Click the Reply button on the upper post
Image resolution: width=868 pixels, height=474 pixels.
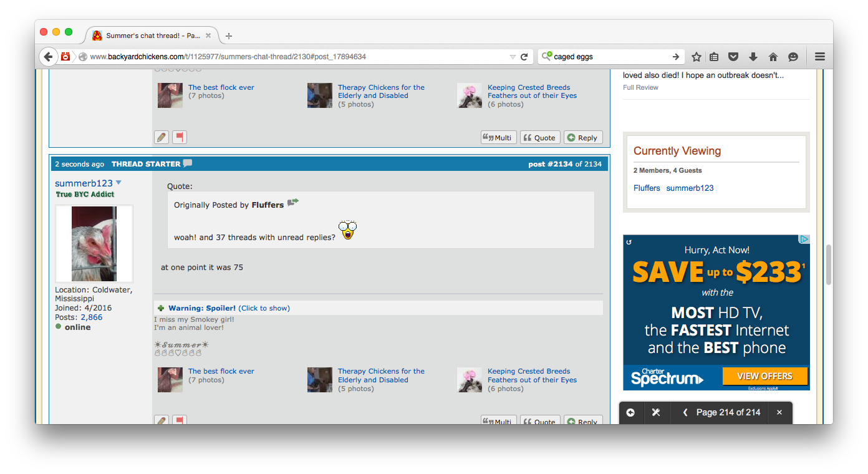[x=582, y=138]
